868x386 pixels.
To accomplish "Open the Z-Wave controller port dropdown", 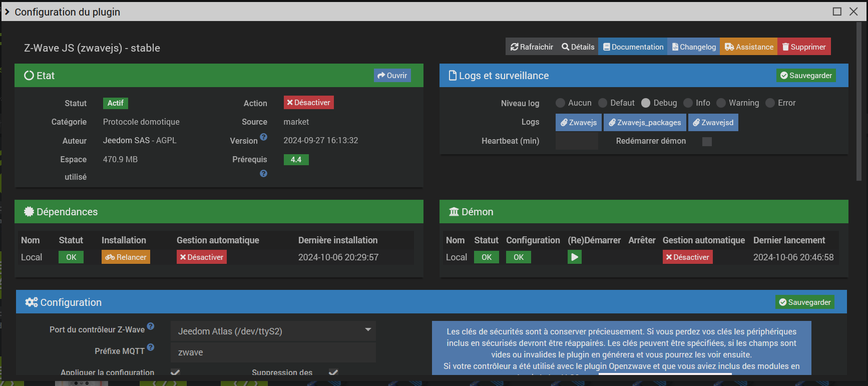I will point(273,331).
